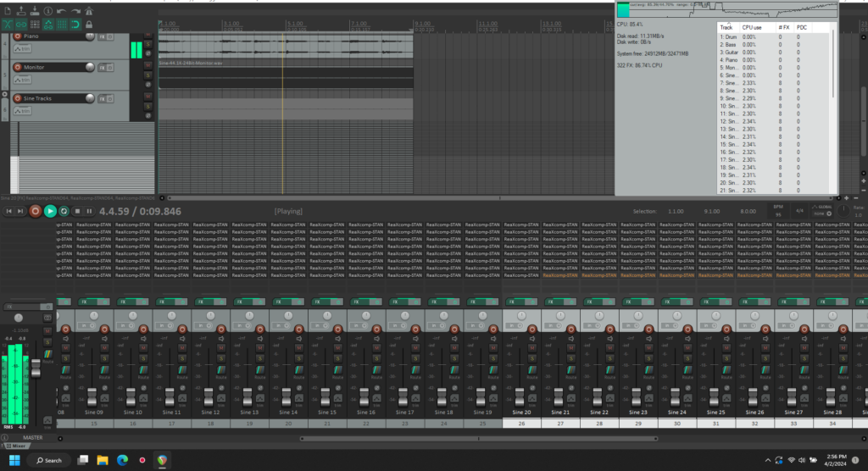
Task: Click the transport Record button
Action: tap(35, 211)
